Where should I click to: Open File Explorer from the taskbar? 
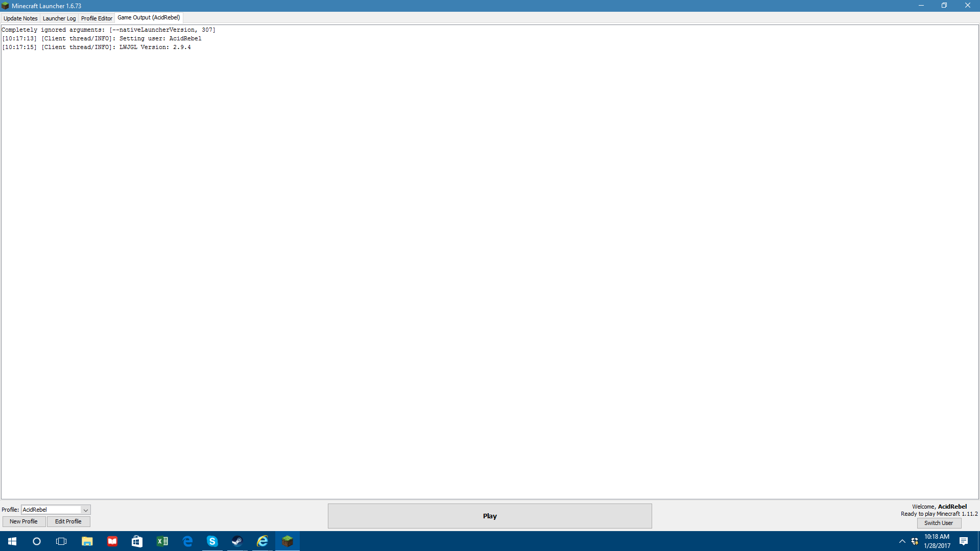87,541
